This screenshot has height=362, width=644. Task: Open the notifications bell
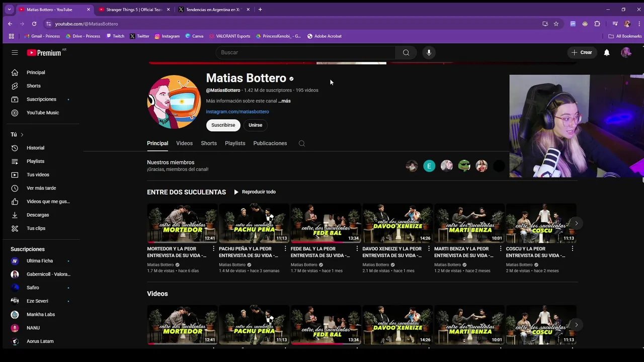pyautogui.click(x=607, y=52)
